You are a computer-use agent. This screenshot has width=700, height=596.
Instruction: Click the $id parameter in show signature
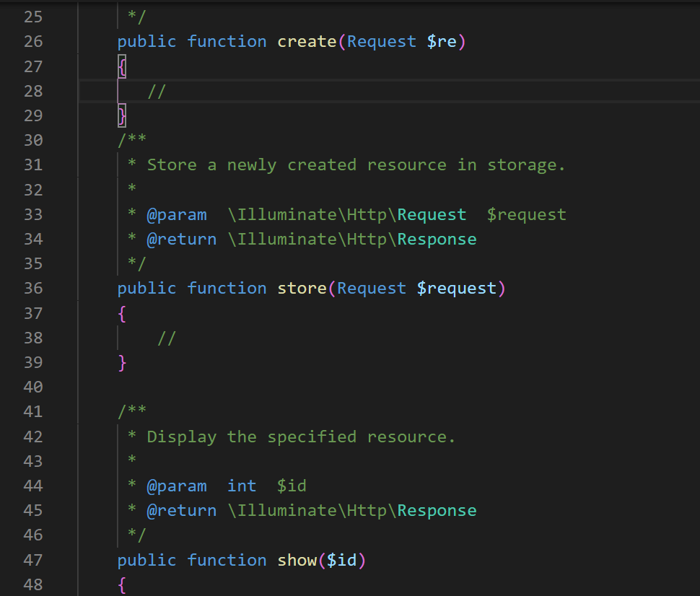click(341, 561)
